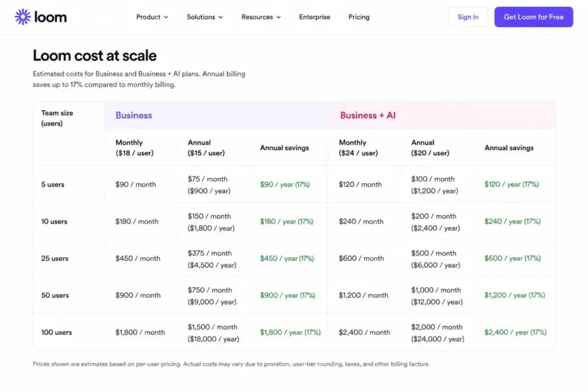
Task: Click Get Loom for Free button
Action: click(x=533, y=17)
